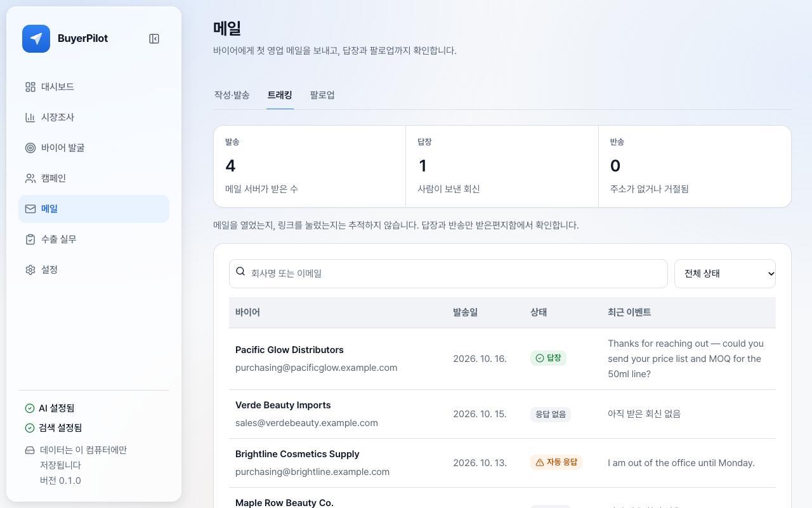Click the check icon in 답장 badge
812x508 pixels.
pos(540,358)
